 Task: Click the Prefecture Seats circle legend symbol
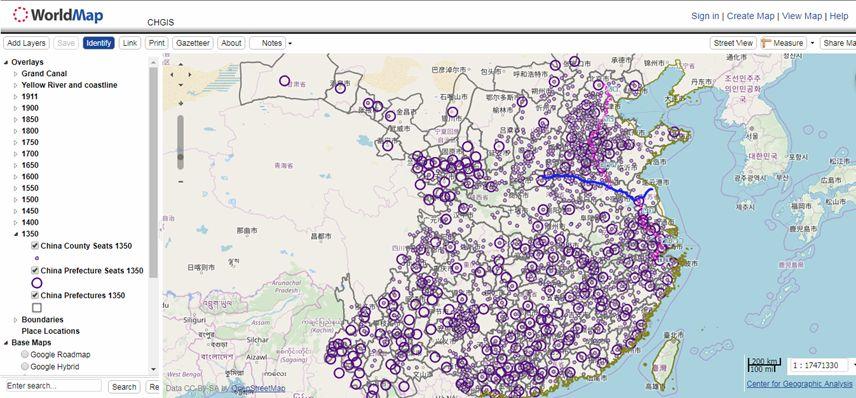pyautogui.click(x=37, y=283)
